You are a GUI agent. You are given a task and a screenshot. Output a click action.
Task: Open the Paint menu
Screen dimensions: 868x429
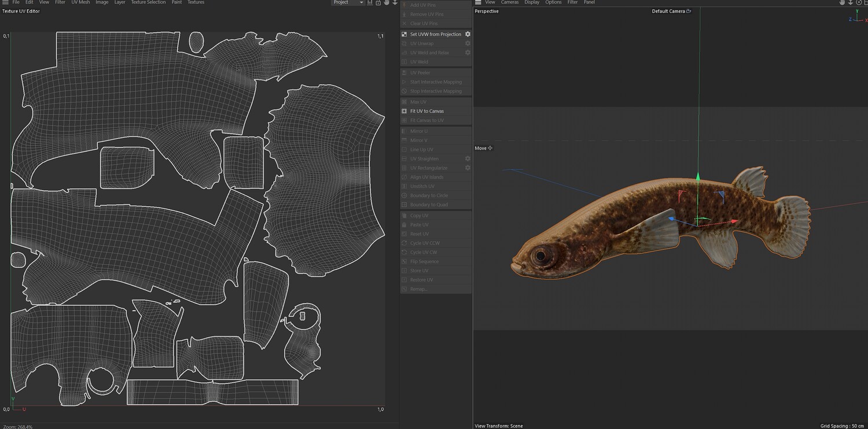[176, 2]
